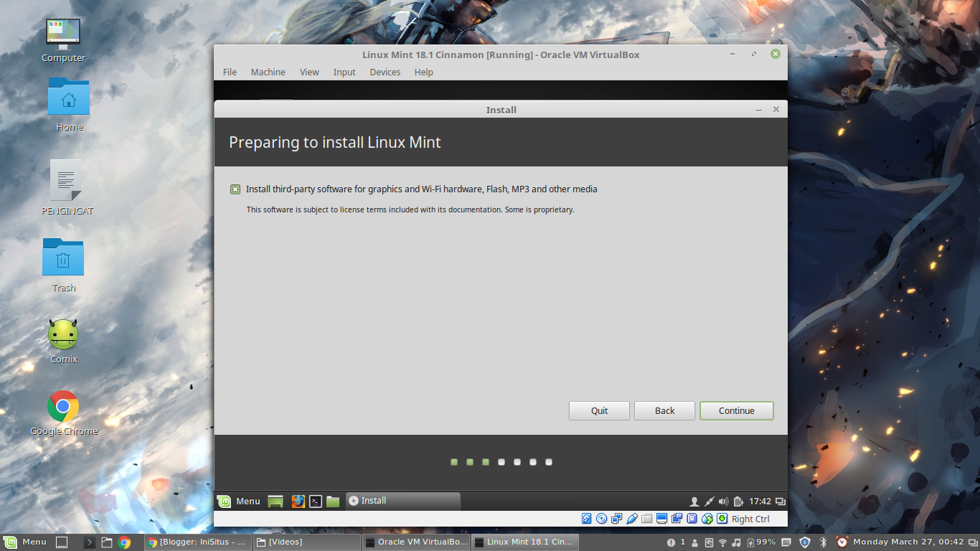Click the host show desktop icon
The width and height of the screenshot is (980, 551).
point(62,542)
